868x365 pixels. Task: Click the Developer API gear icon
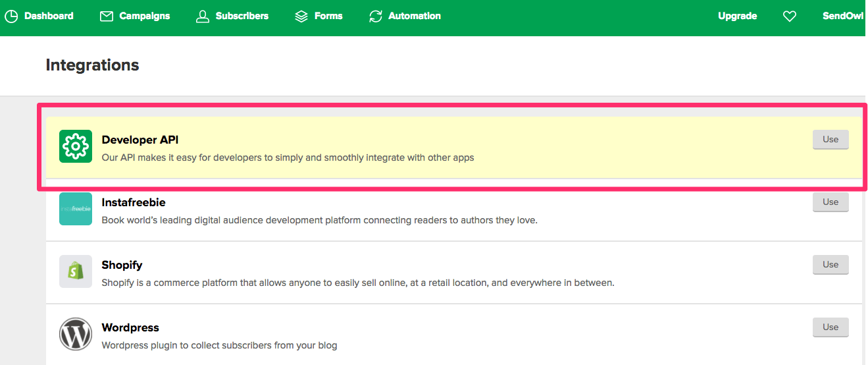point(76,146)
